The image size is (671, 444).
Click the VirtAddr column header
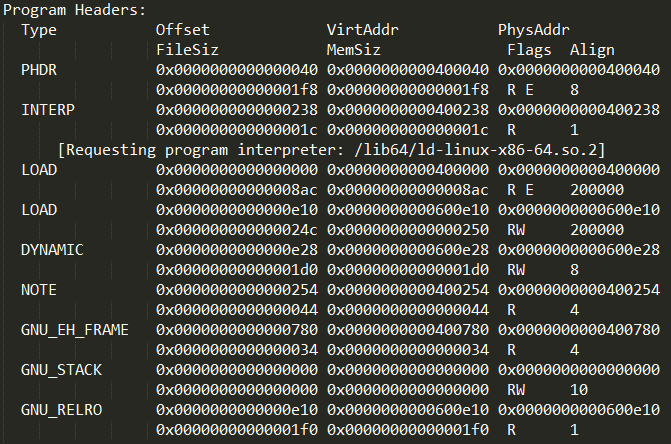pos(362,30)
